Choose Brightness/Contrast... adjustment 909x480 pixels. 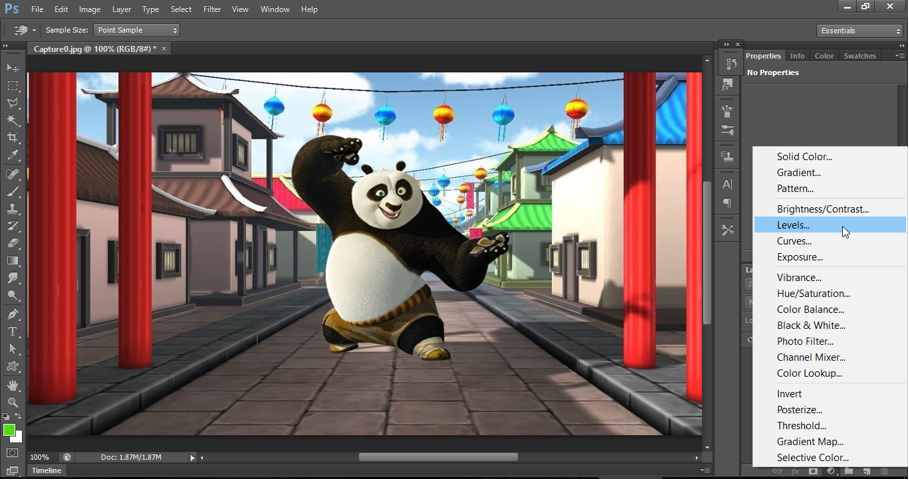pyautogui.click(x=830, y=209)
